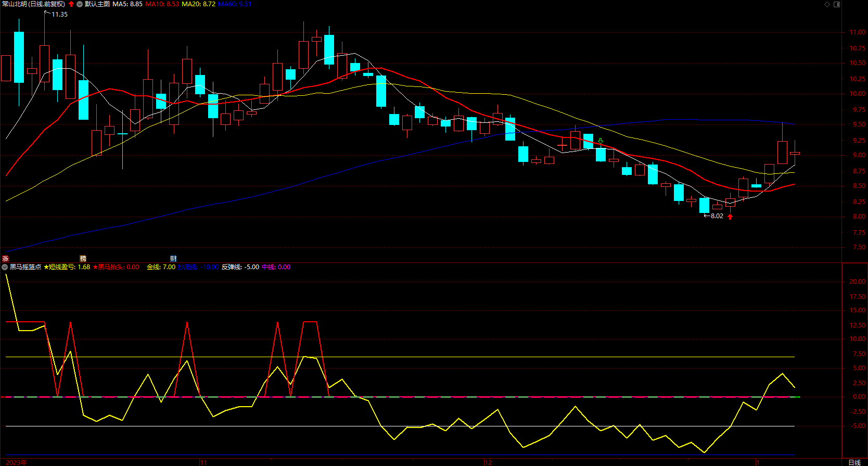Click the MA60: 9.51 label

[x=235, y=4]
